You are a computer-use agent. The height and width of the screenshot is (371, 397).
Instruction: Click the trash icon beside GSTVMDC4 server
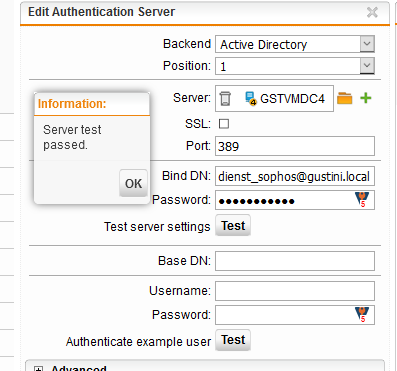tap(225, 98)
